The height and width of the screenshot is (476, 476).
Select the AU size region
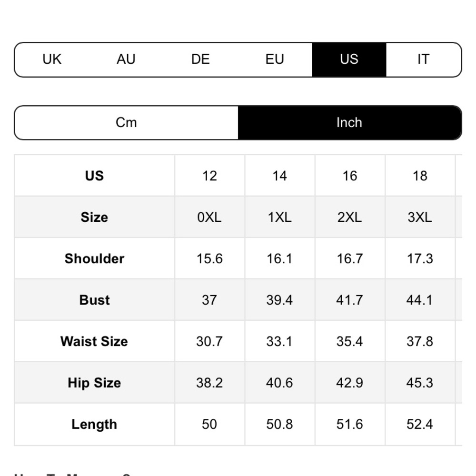coord(126,59)
